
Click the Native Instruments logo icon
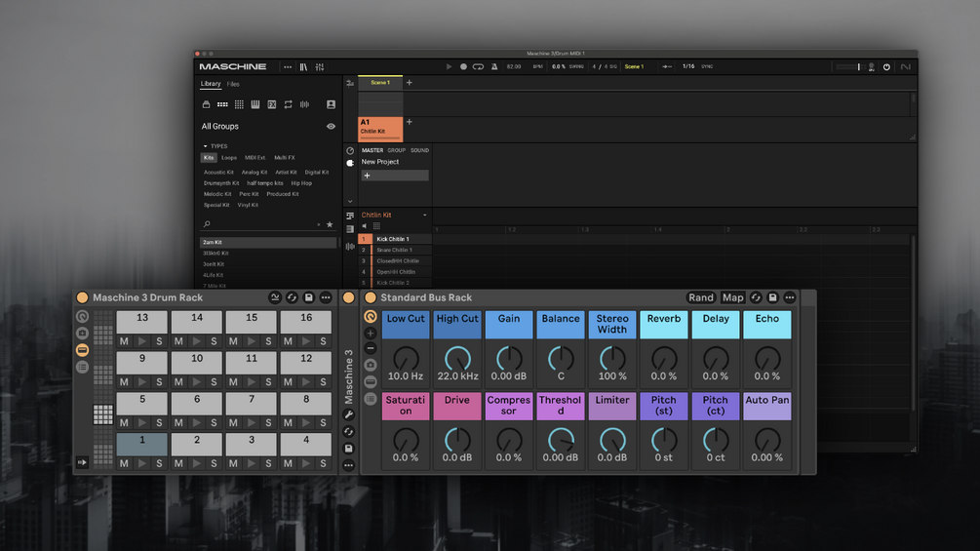point(905,67)
